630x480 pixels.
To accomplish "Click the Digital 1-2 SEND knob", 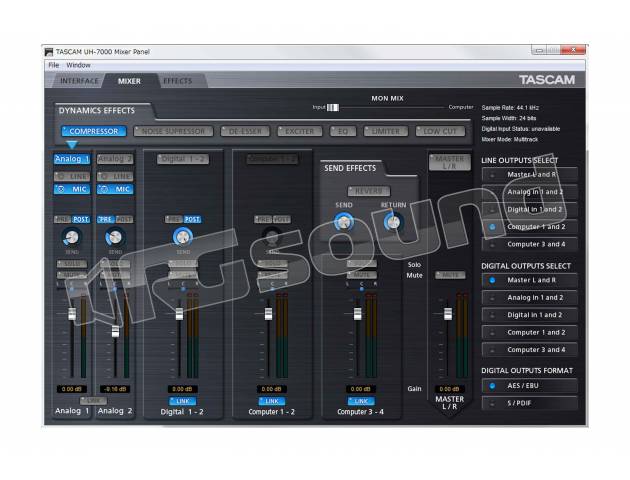I will click(x=183, y=237).
